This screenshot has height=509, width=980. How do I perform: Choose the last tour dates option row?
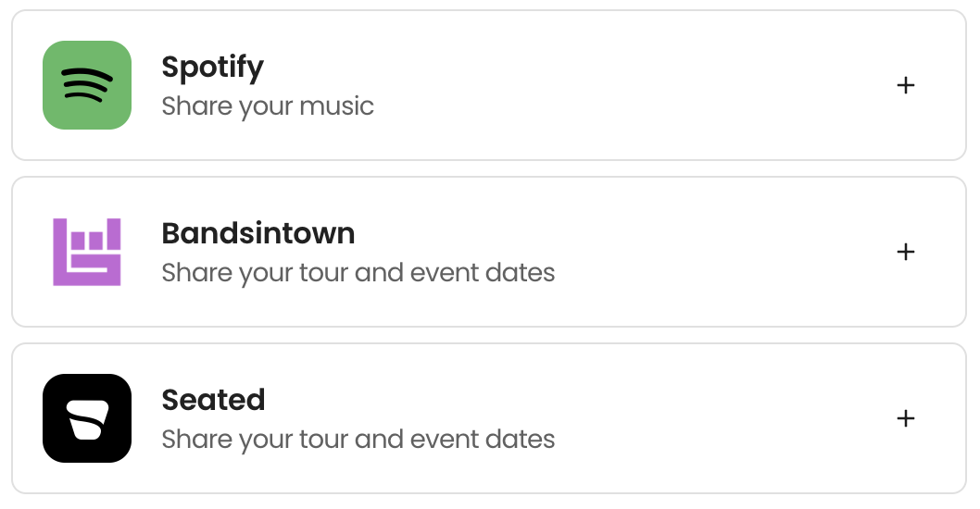click(x=489, y=418)
